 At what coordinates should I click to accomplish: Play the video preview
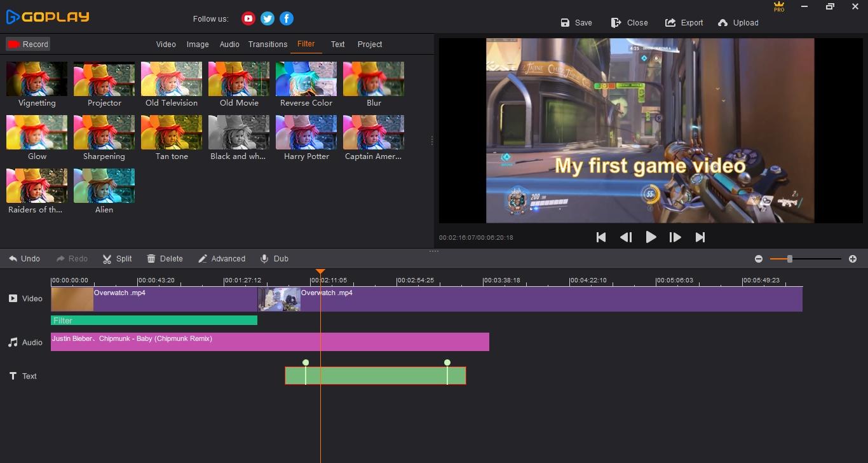(x=651, y=237)
